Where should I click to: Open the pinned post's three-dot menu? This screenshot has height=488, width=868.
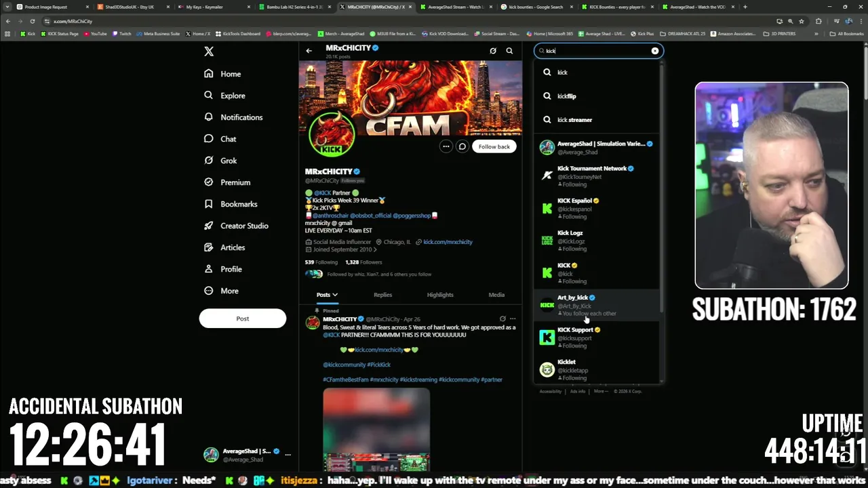click(513, 319)
